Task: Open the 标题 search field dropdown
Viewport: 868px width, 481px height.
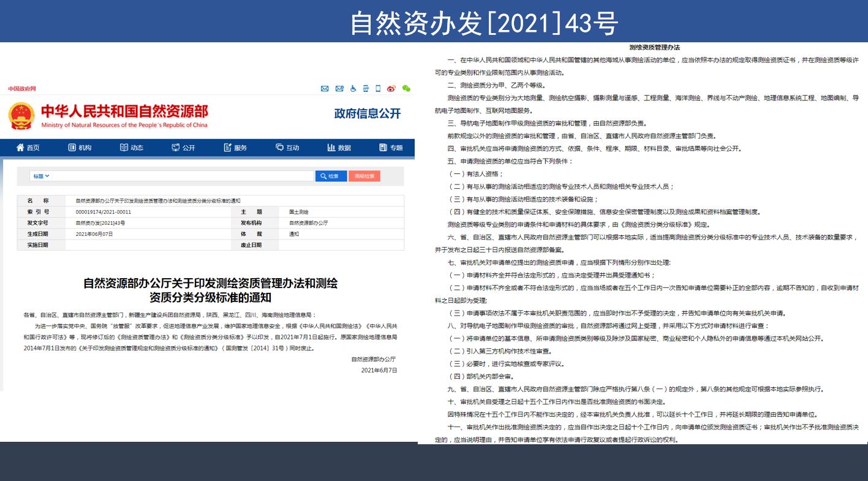Action: (40, 176)
